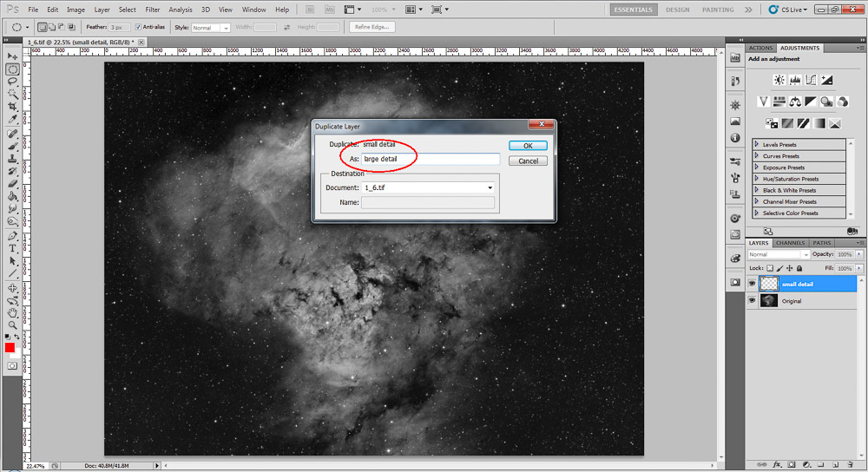Add a Color Balance adjustment
This screenshot has height=472, width=868.
click(x=795, y=102)
